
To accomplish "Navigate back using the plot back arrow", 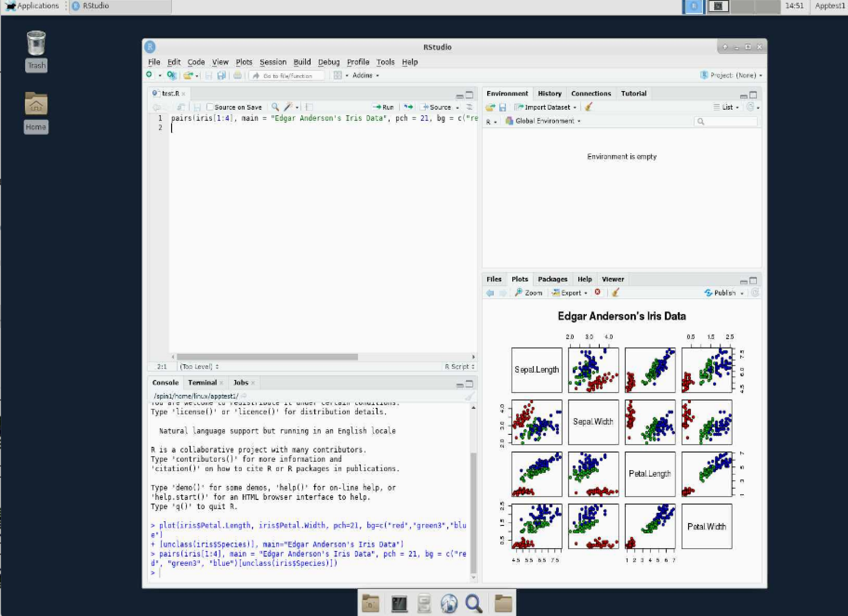I will tap(490, 293).
